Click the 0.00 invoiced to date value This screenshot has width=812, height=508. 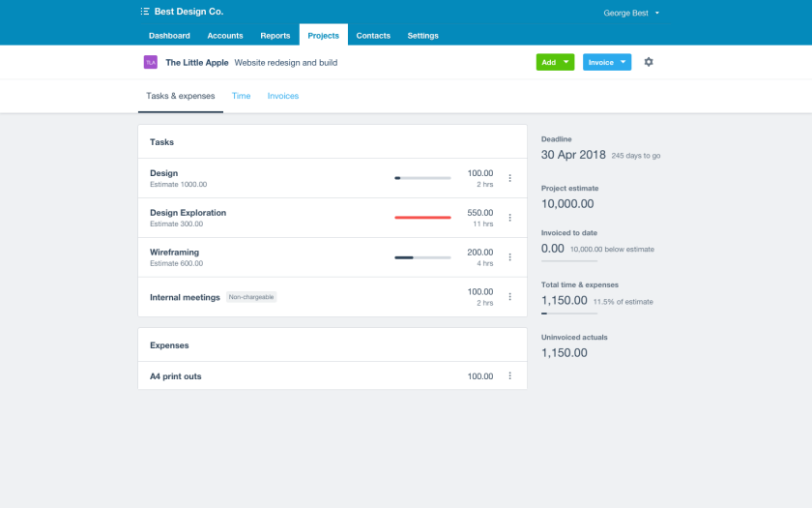553,249
